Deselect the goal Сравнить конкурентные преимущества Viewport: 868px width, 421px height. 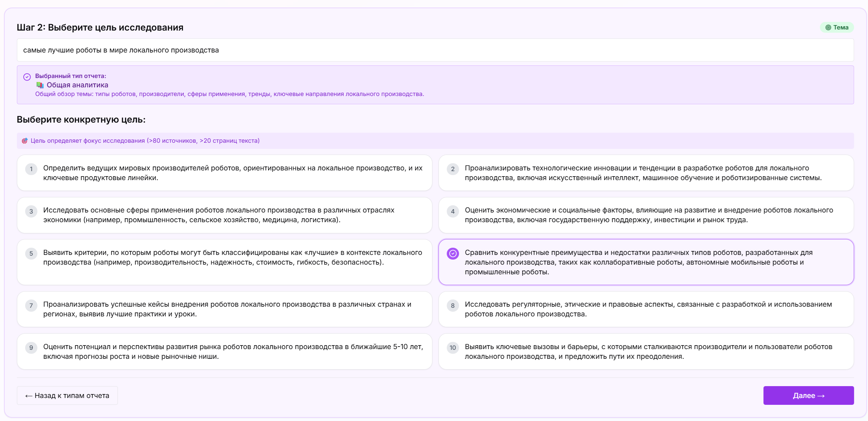tap(646, 262)
